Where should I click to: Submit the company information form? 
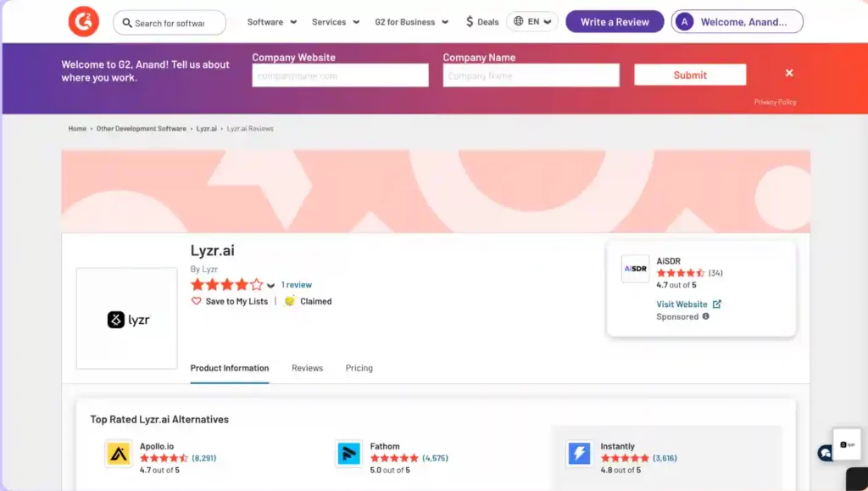point(690,75)
